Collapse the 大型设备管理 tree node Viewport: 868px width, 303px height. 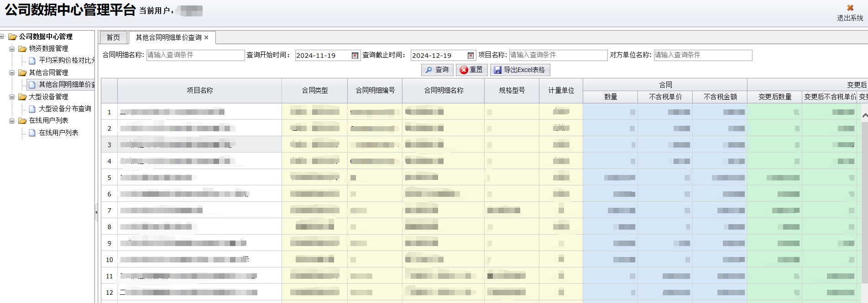(x=12, y=97)
